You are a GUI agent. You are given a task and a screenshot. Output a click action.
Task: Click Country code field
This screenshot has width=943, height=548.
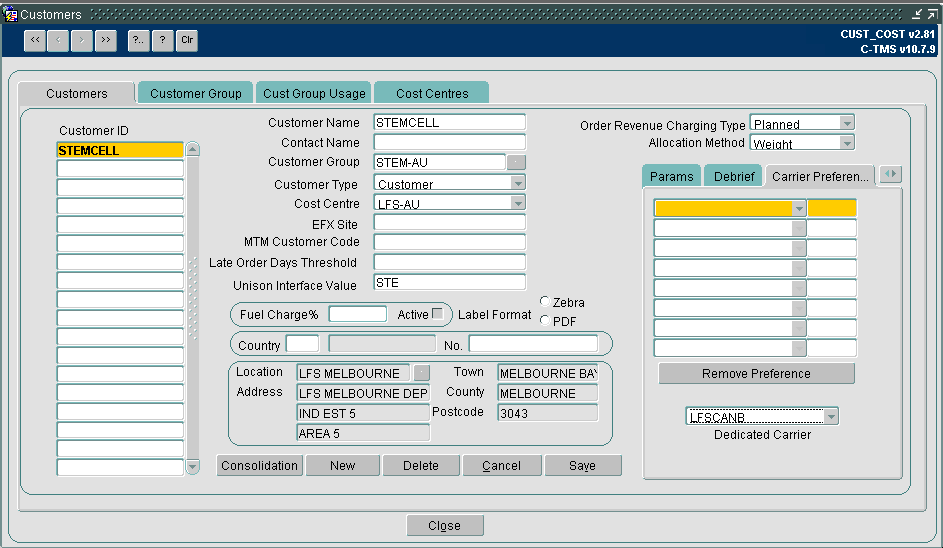coord(303,344)
